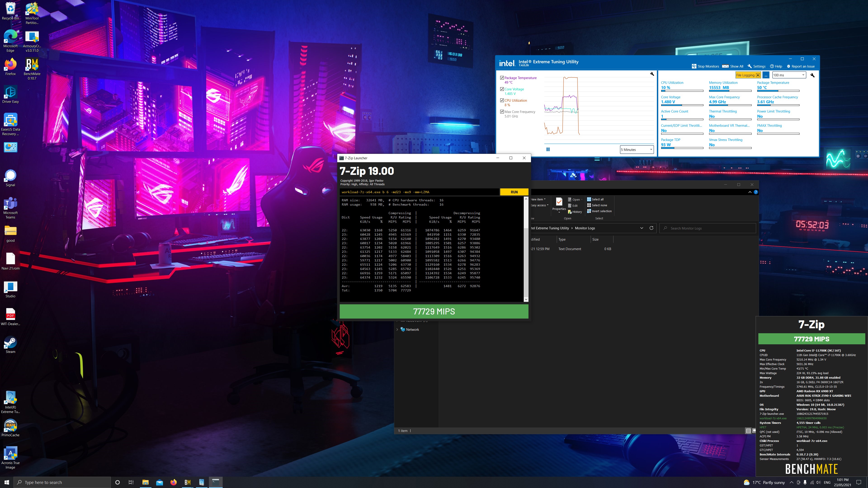
Task: Open the 100 ms interval dropdown
Action: pos(789,75)
